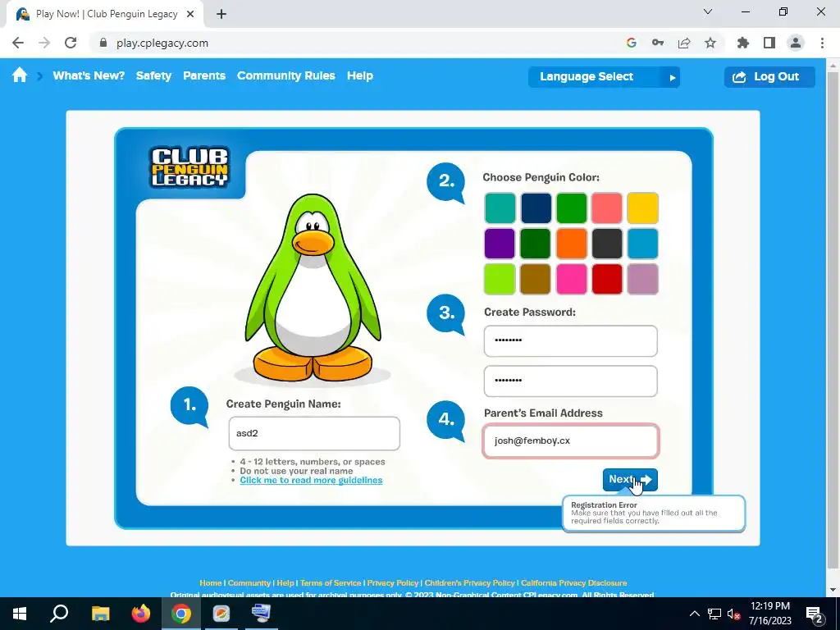Image resolution: width=840 pixels, height=630 pixels.
Task: Click Chrome icon in taskbar
Action: (x=181, y=614)
